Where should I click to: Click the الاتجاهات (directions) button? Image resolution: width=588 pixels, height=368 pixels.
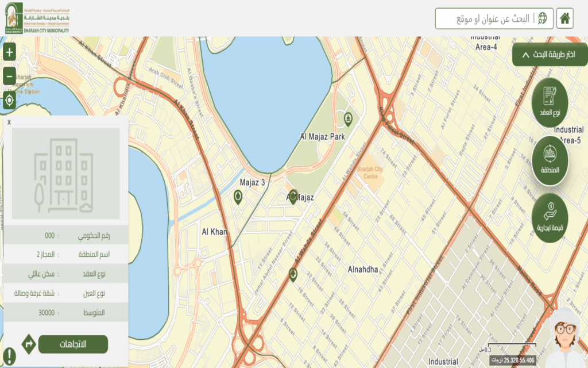click(x=72, y=344)
